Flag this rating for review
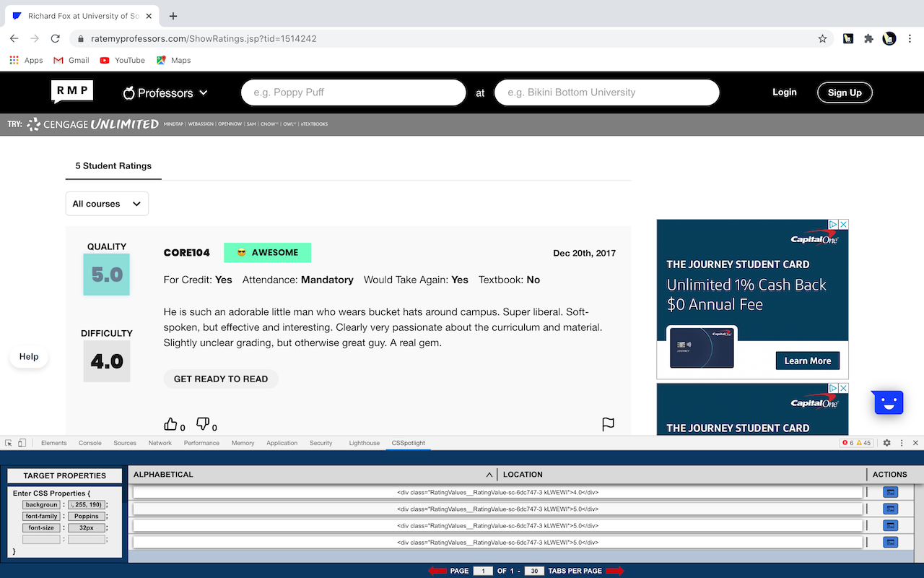Image resolution: width=924 pixels, height=578 pixels. [609, 424]
